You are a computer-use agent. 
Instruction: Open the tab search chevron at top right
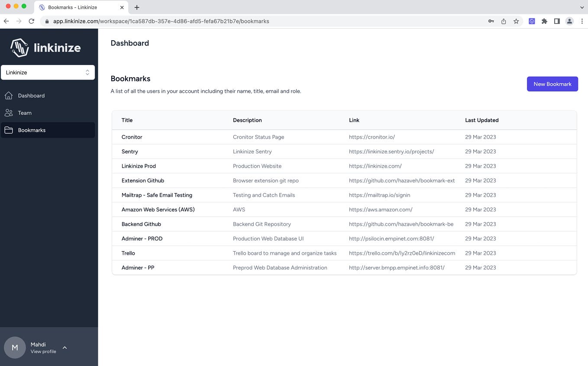point(582,7)
